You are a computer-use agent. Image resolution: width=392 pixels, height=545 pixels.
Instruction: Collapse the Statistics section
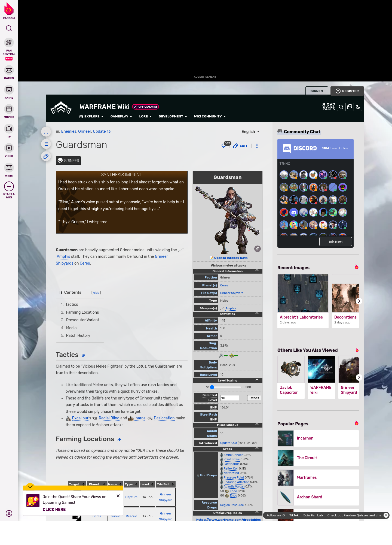coord(257,313)
